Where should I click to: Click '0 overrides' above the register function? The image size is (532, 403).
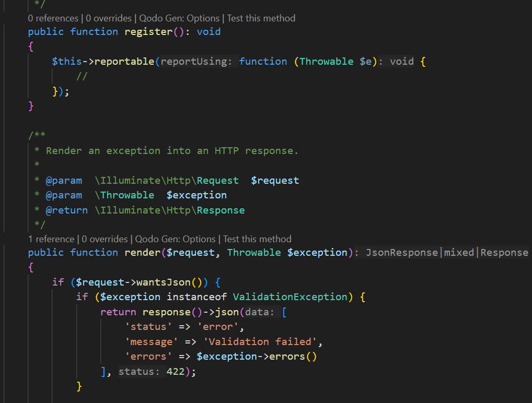109,18
